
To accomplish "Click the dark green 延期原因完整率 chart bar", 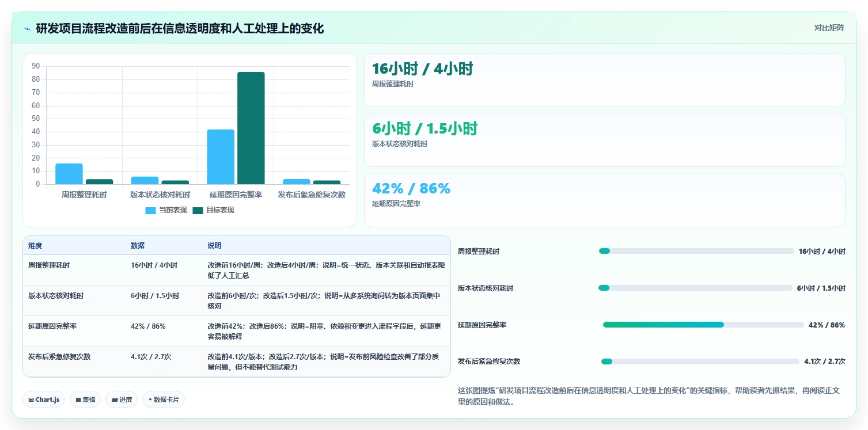I will (251, 128).
